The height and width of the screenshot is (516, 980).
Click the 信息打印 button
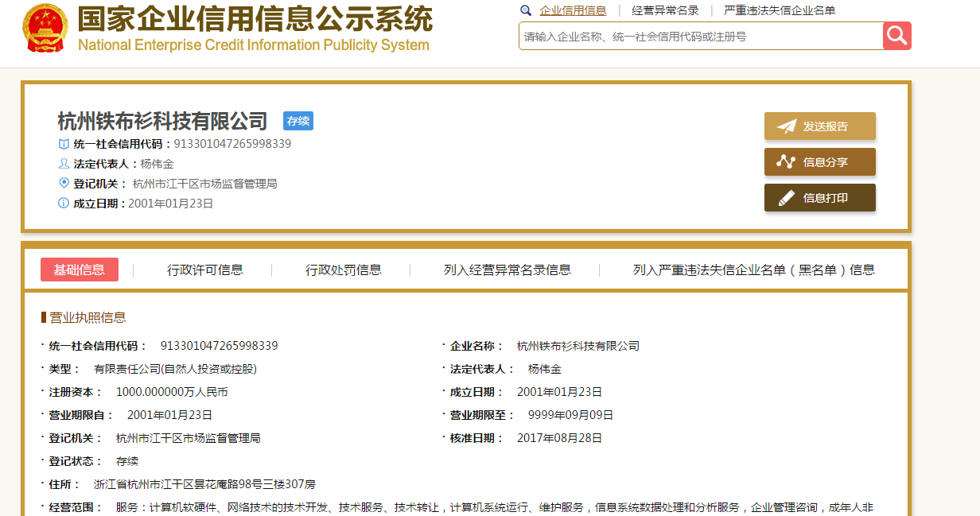[820, 198]
